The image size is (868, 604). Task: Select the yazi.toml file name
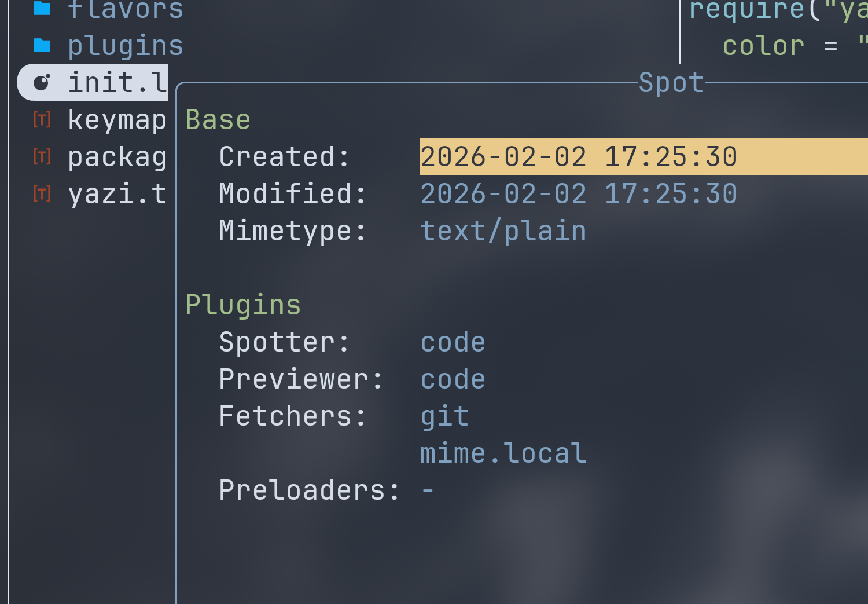117,194
